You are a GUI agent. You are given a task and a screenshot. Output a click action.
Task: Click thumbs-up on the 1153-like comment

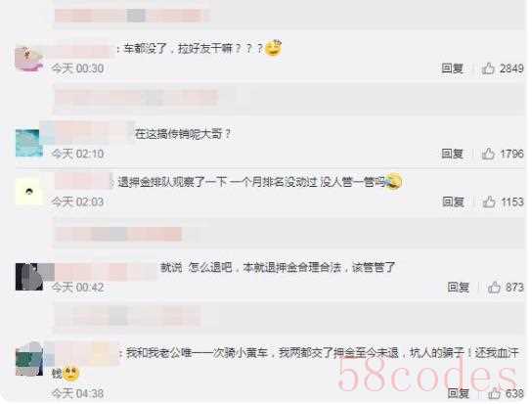pyautogui.click(x=489, y=202)
